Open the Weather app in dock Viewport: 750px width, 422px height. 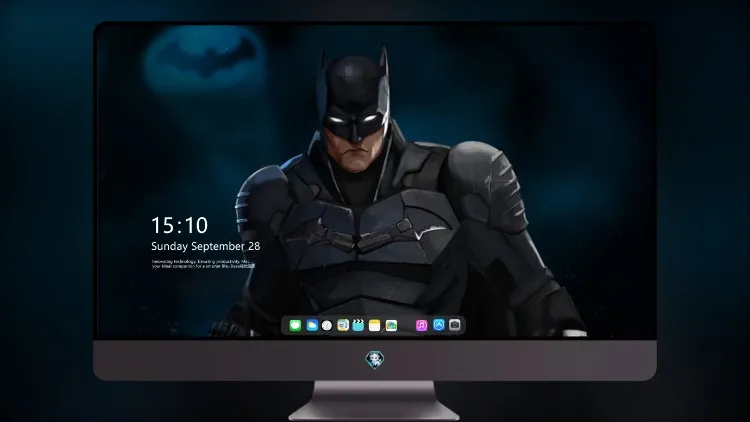tap(312, 326)
